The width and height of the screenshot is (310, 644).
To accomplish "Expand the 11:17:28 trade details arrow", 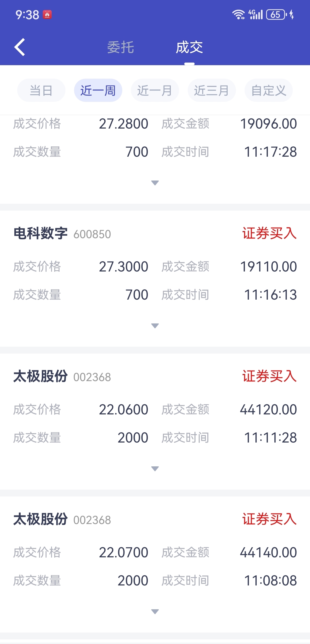I will (x=155, y=183).
